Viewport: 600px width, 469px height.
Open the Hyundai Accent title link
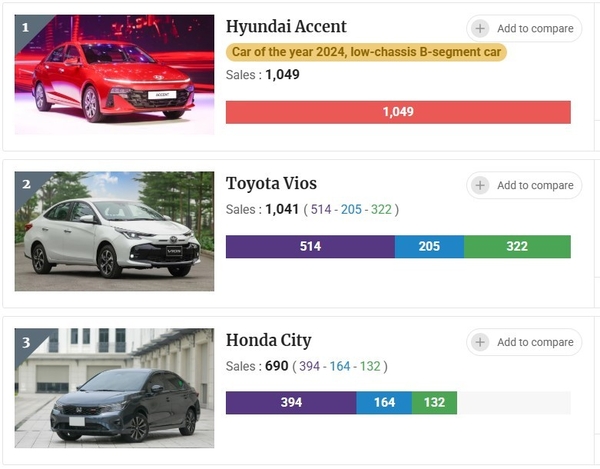(x=286, y=27)
